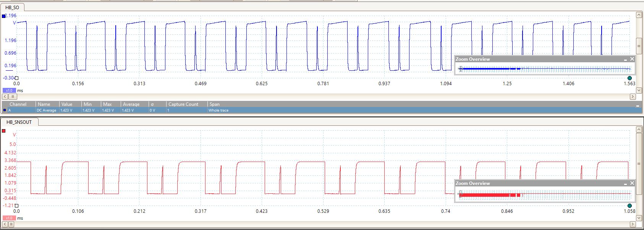Click HB_SNSOUT horizontal scrollbar right arrow
The image size is (644, 230).
(x=633, y=224)
